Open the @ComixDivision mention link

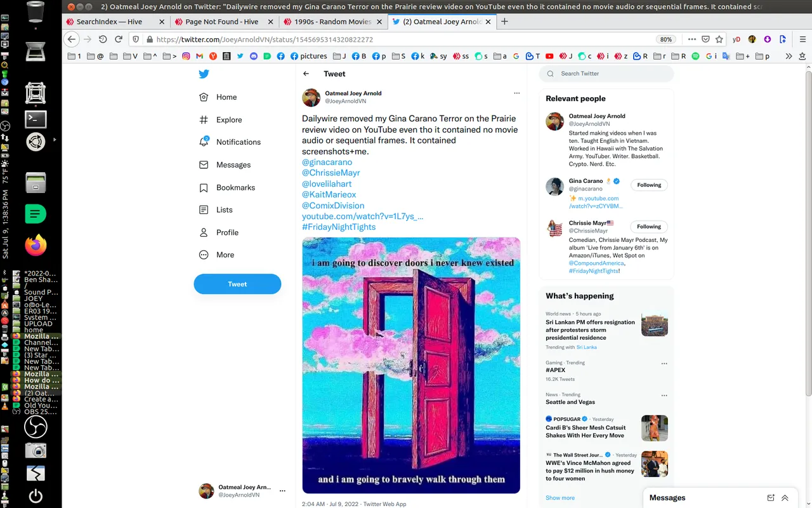pos(333,205)
